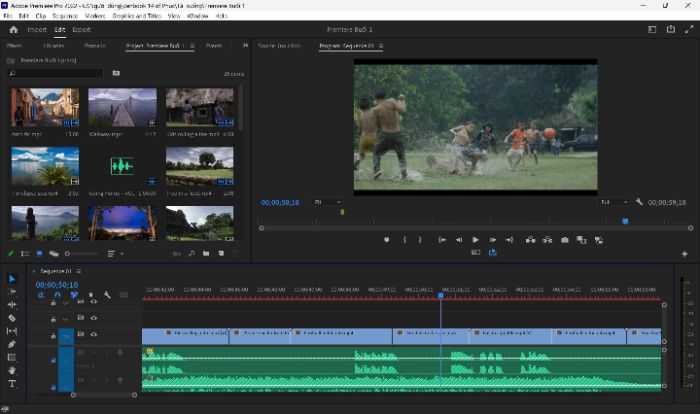This screenshot has height=414, width=700.
Task: Switch to the Export workspace tab
Action: (x=81, y=29)
